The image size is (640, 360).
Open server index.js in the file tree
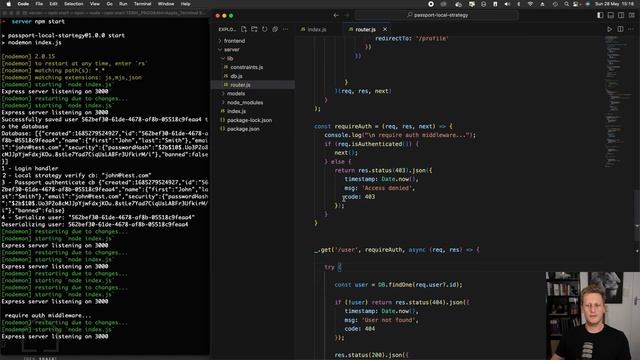point(236,111)
